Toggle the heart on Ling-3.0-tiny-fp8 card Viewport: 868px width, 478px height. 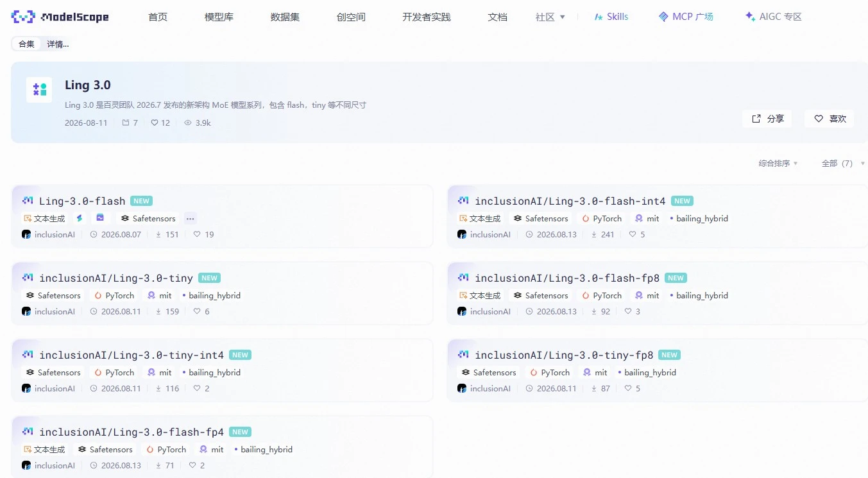(628, 388)
